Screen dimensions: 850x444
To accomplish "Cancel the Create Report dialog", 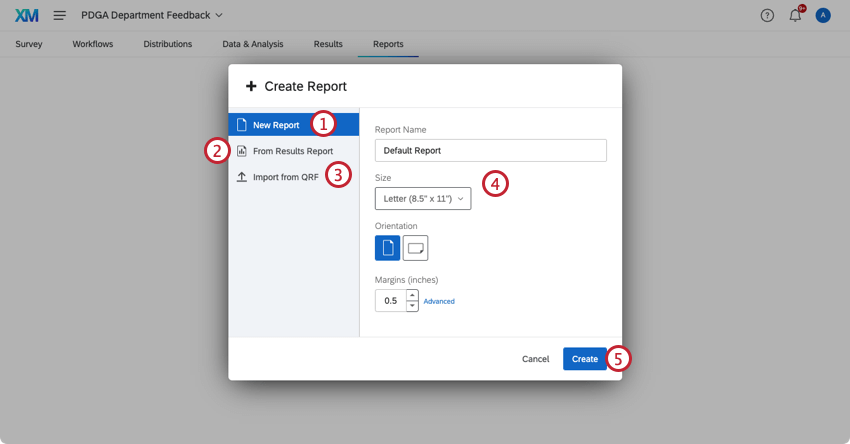I will (x=536, y=359).
